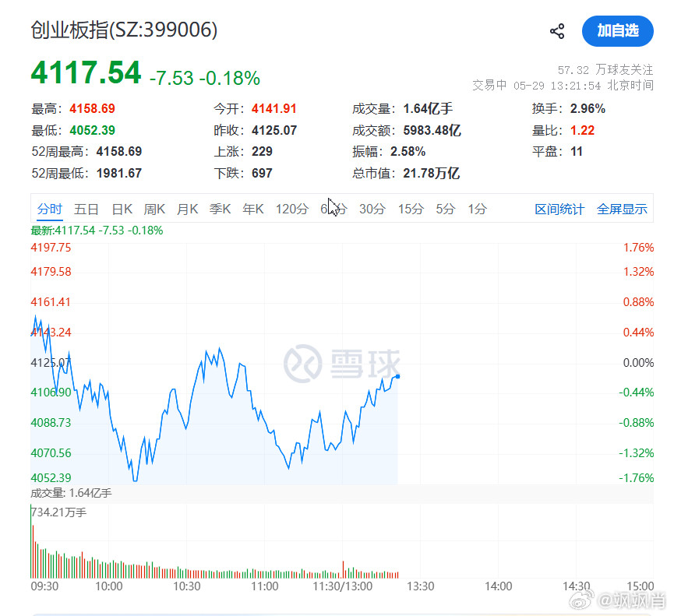Click the share icon
The height and width of the screenshot is (616, 674).
[557, 31]
